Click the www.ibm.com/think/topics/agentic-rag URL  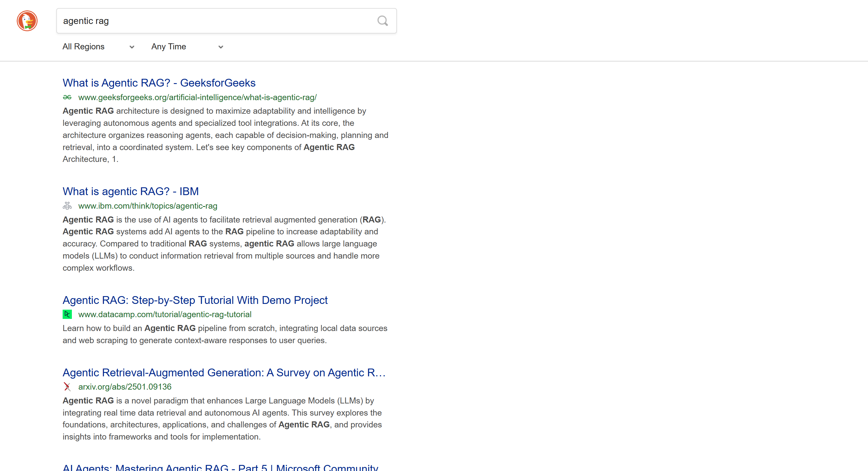coord(148,206)
